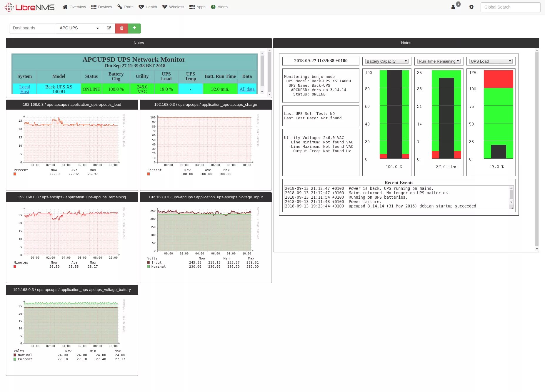Click the application_ups-apcups_voltage_input widget title
The image size is (545, 392).
coord(206,197)
